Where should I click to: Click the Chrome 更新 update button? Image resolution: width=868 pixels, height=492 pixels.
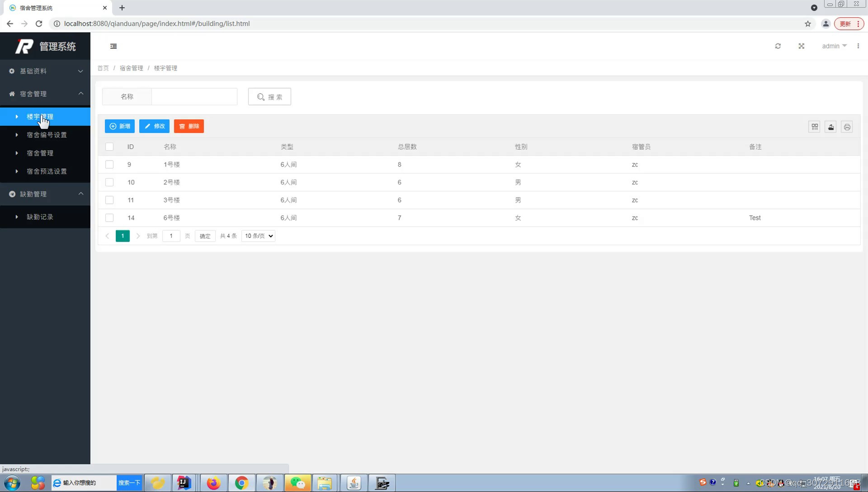849,24
